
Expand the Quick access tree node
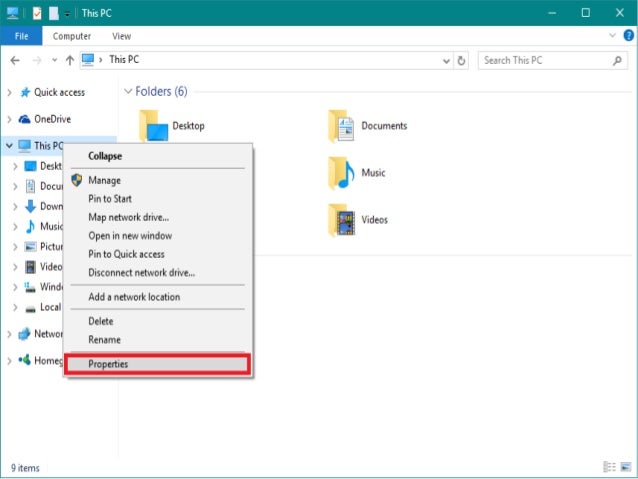click(9, 93)
